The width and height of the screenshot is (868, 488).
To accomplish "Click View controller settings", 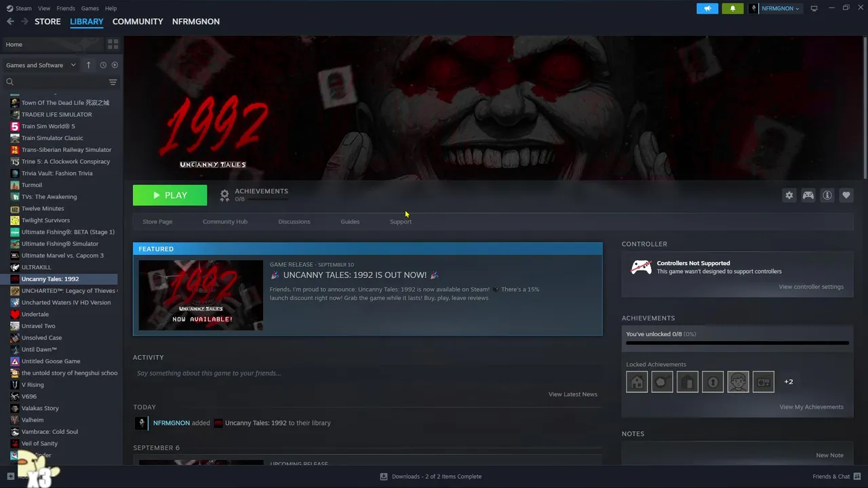I will (811, 287).
